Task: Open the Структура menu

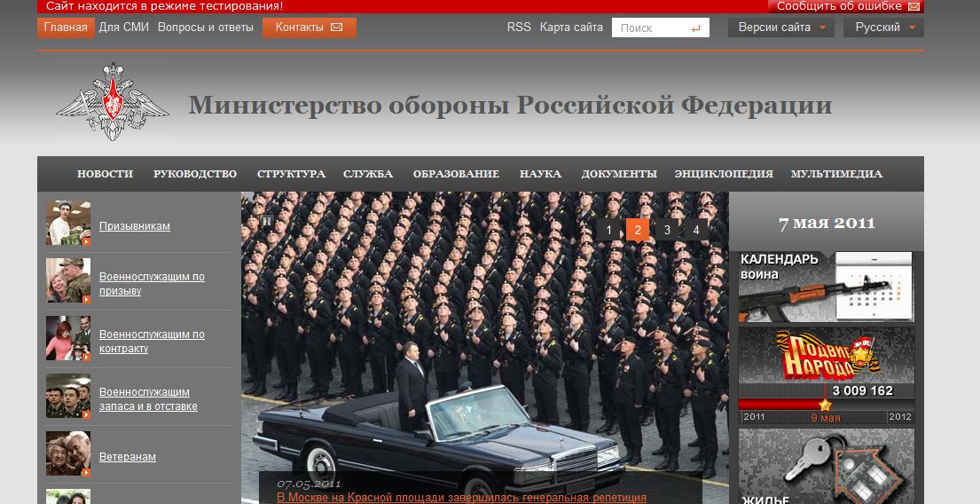Action: (291, 174)
